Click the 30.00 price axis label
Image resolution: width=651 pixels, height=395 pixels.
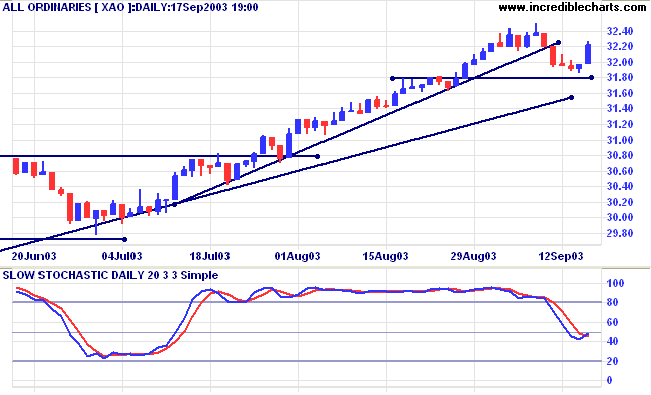coord(620,218)
